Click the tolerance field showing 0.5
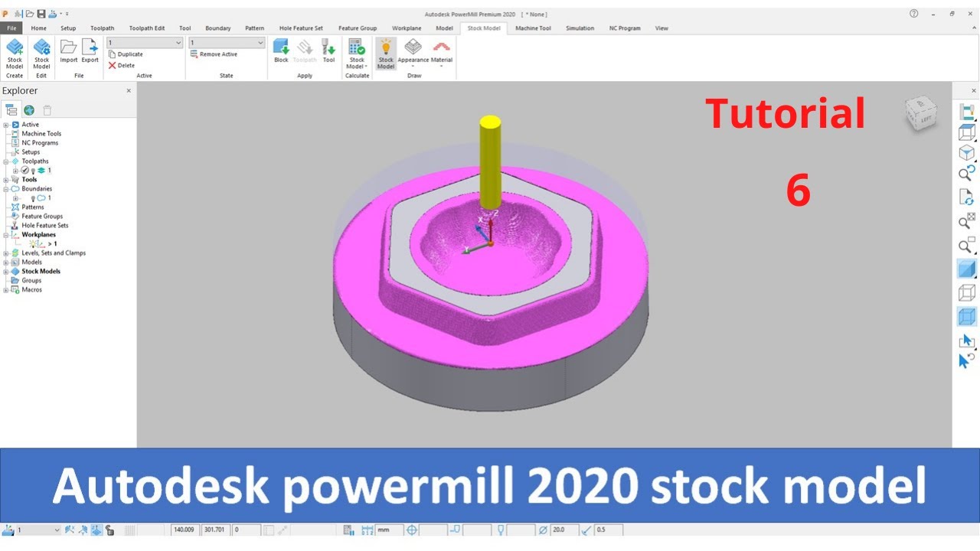980x551 pixels. click(x=608, y=530)
